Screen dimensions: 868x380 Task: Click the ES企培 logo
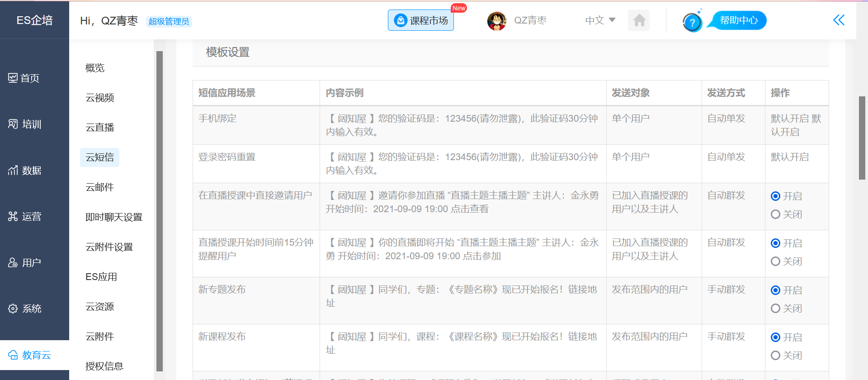pyautogui.click(x=34, y=20)
